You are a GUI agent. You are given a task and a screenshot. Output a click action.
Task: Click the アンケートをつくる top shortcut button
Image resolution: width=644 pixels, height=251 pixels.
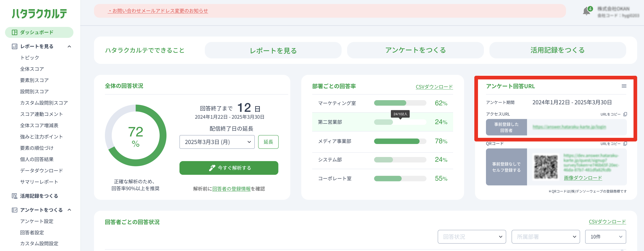click(415, 50)
